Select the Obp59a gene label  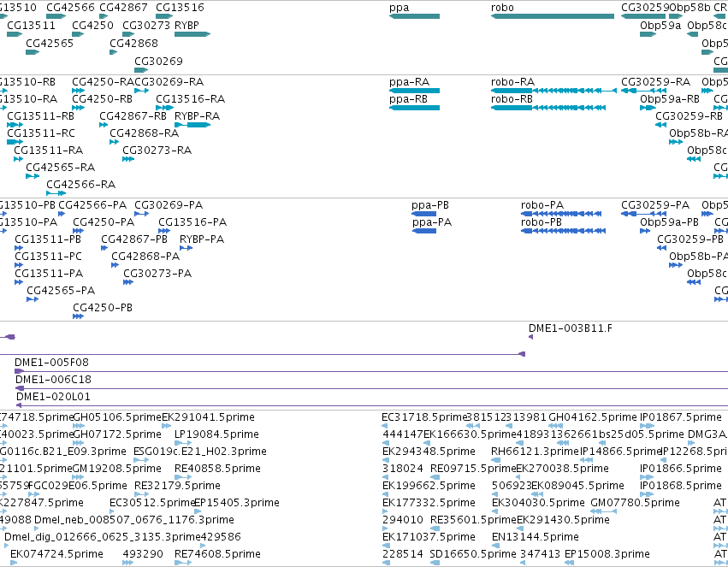tap(660, 25)
